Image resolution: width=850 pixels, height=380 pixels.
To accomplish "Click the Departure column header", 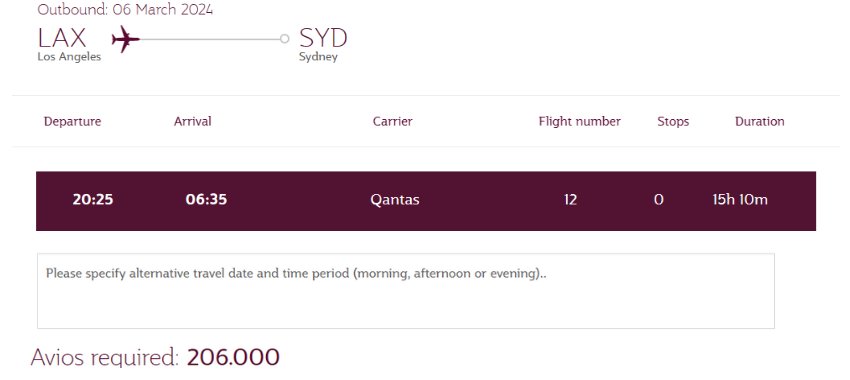I will pyautogui.click(x=72, y=121).
